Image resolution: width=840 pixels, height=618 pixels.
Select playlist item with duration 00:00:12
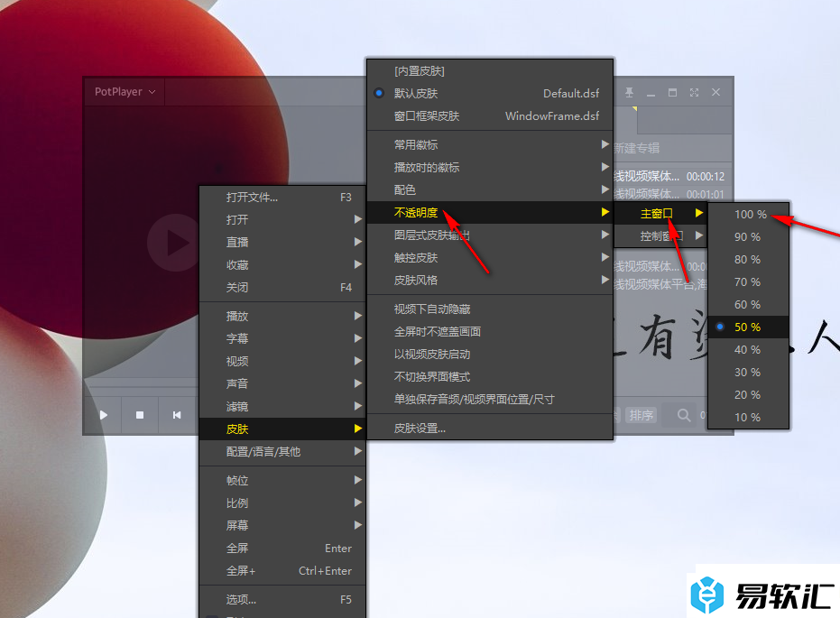[672, 176]
